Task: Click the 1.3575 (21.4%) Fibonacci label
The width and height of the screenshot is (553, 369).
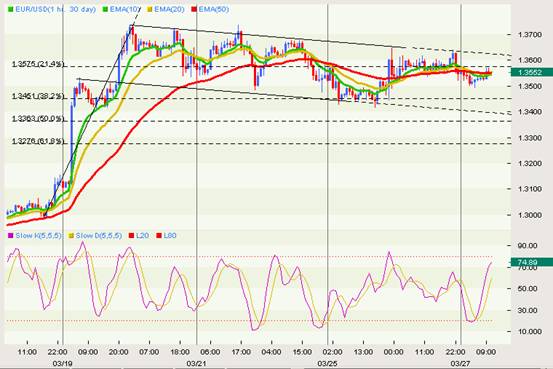Action: point(38,64)
